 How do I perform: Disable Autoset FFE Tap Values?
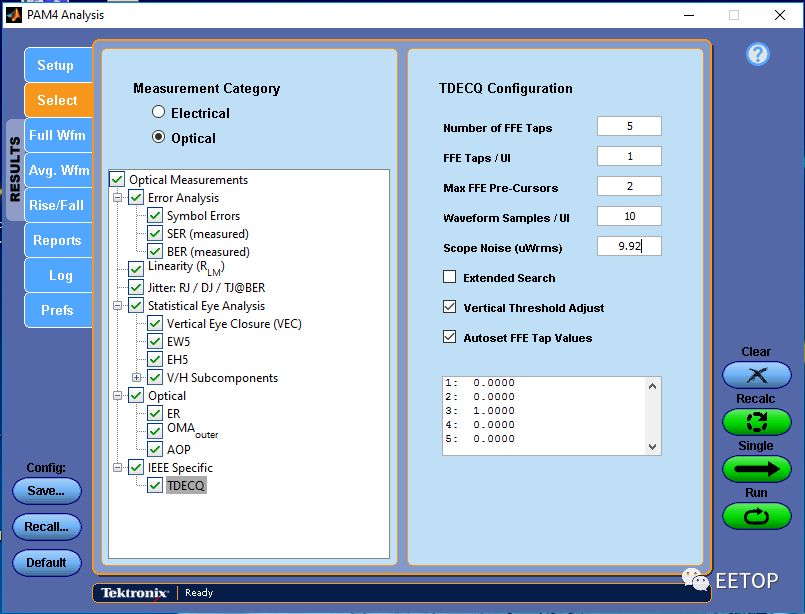(x=450, y=337)
